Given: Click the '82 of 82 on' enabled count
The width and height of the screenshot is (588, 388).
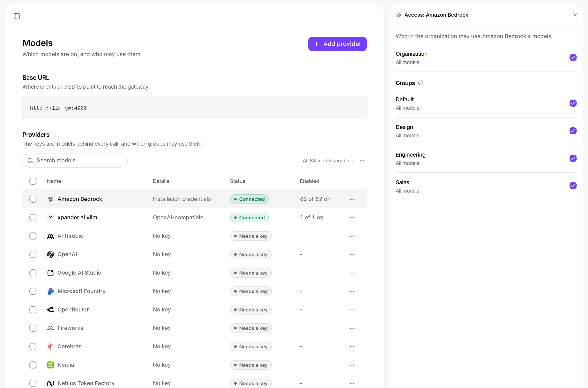Looking at the screenshot, I should tap(315, 199).
